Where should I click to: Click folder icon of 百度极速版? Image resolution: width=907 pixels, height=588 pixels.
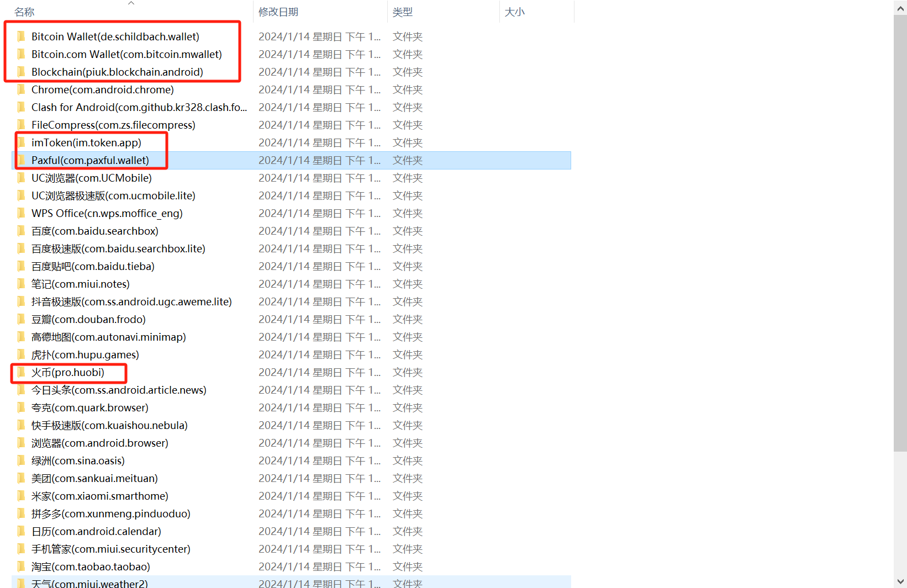pos(21,248)
